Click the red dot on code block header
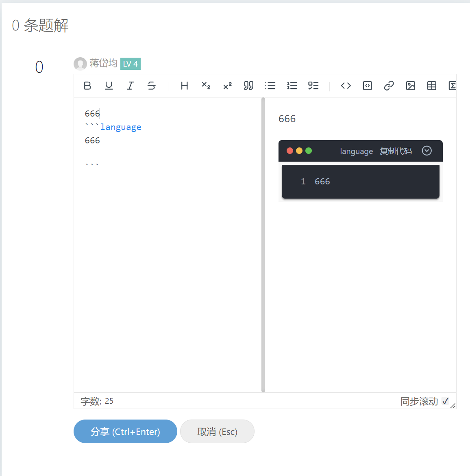Viewport: 470px width, 476px height. (x=290, y=151)
